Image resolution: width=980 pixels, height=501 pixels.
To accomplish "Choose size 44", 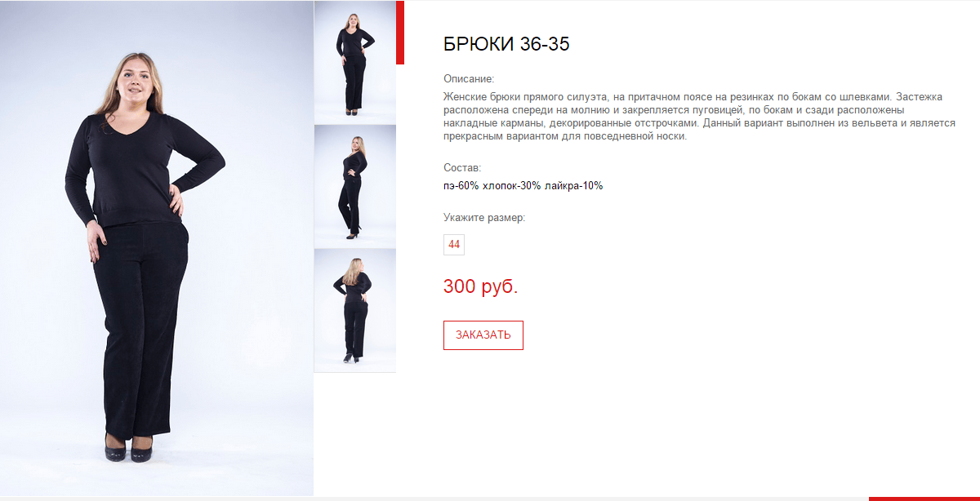I will click(x=454, y=244).
